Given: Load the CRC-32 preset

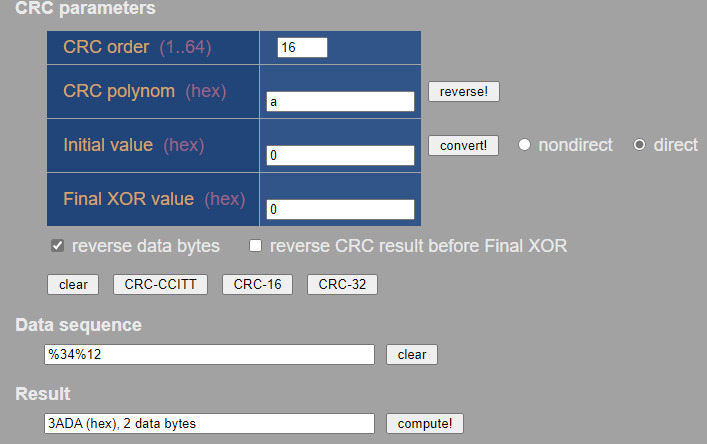Looking at the screenshot, I should 342,285.
